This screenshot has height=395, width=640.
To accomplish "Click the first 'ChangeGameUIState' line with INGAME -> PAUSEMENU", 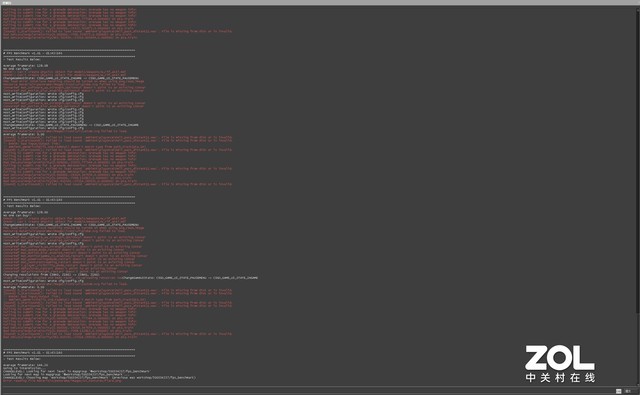I will pyautogui.click(x=71, y=78).
